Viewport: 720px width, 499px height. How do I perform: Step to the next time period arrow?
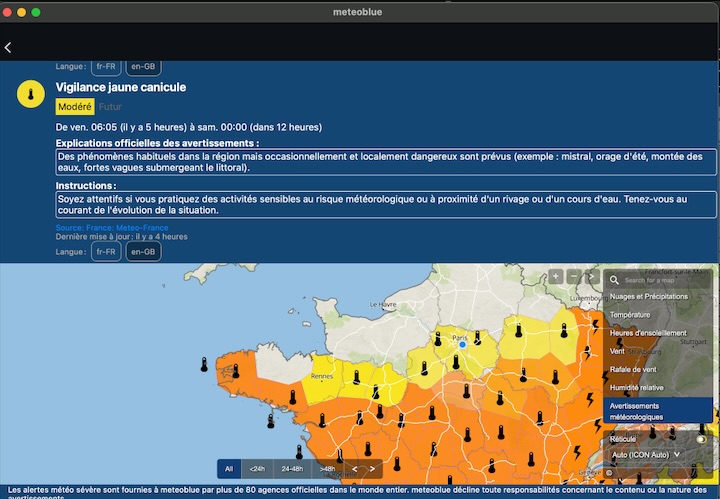tap(372, 468)
